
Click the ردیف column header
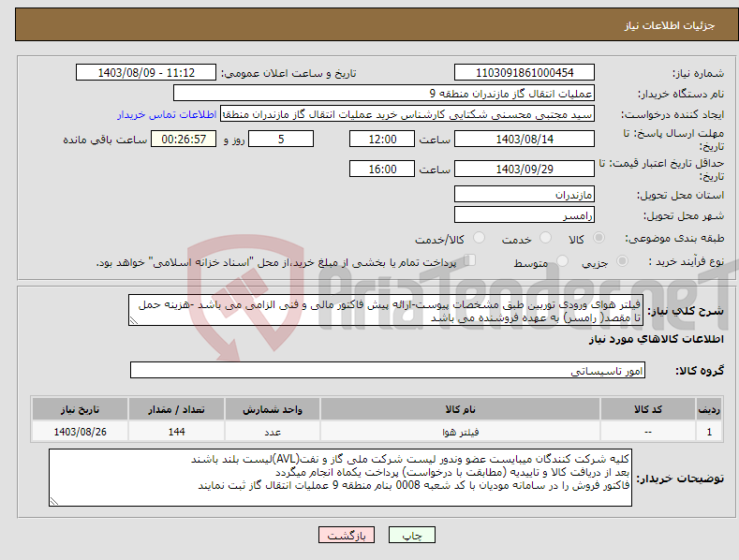pyautogui.click(x=709, y=409)
